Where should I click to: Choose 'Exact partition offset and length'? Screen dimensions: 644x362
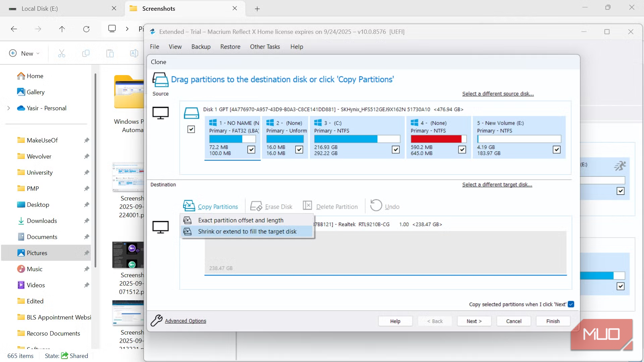pyautogui.click(x=247, y=220)
